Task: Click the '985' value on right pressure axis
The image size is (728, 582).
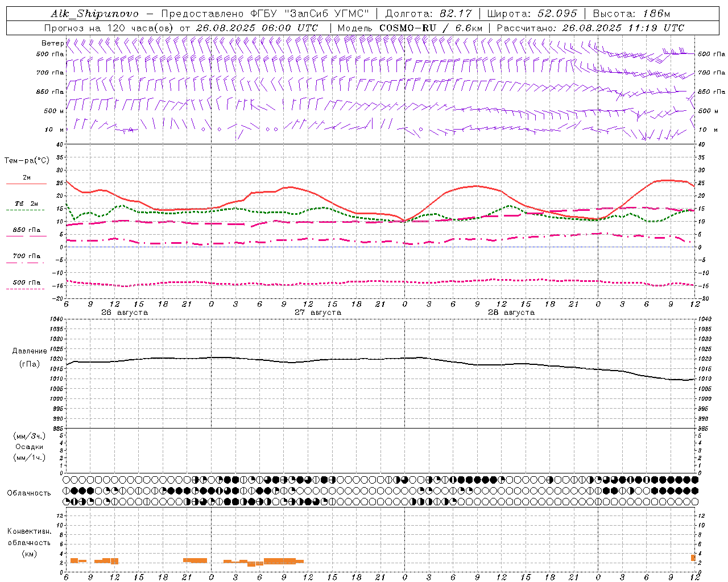Action: coord(704,429)
